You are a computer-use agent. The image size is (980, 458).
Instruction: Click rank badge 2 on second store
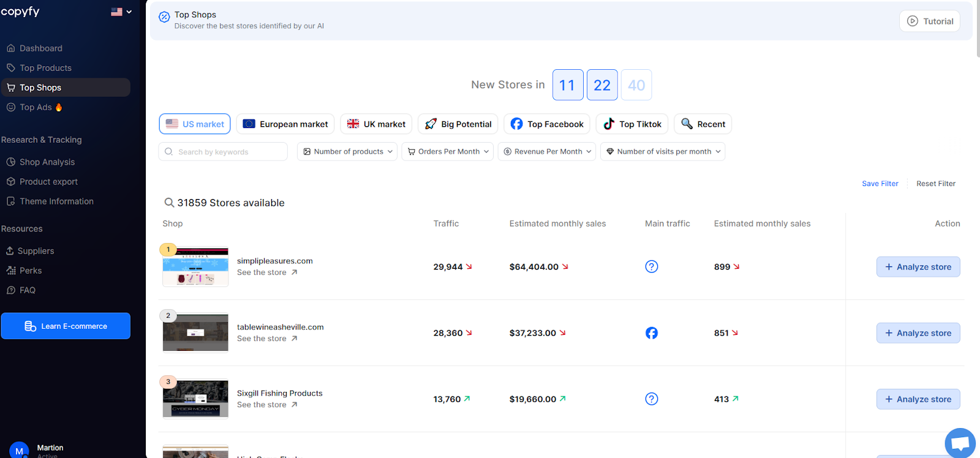pos(168,315)
